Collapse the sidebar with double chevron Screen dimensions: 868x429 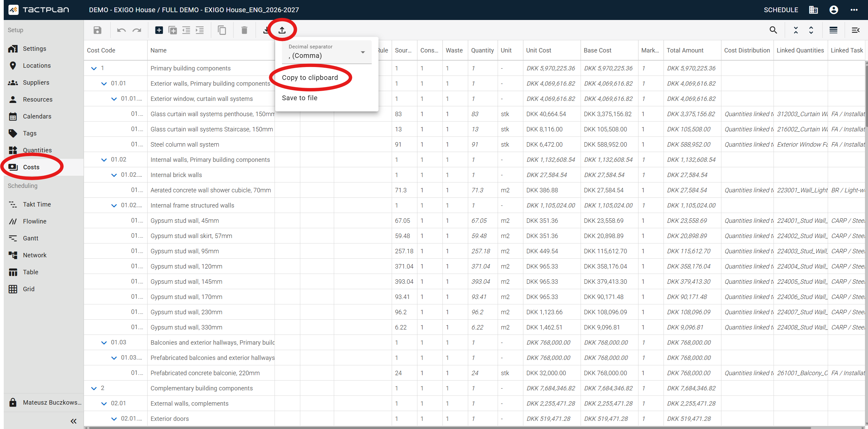(73, 421)
